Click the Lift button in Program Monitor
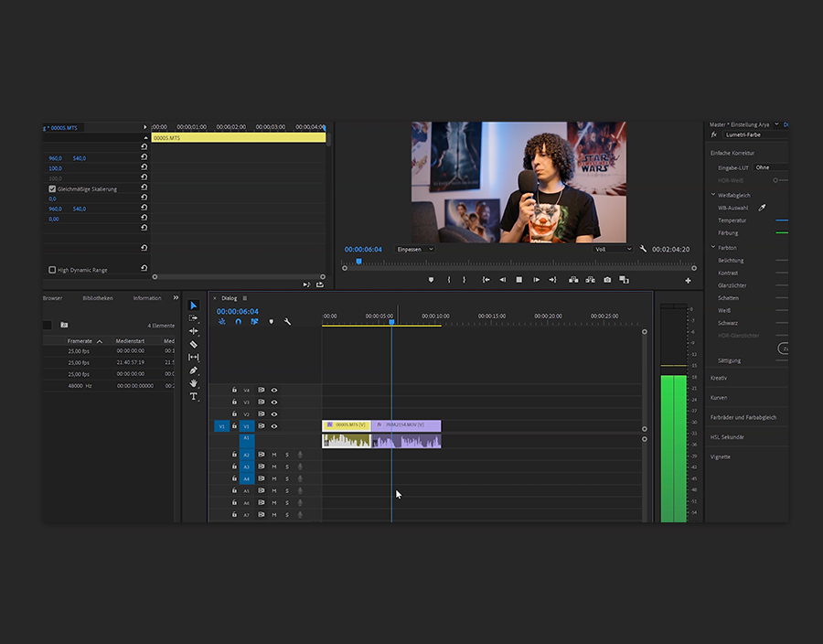823x644 pixels. pos(573,280)
